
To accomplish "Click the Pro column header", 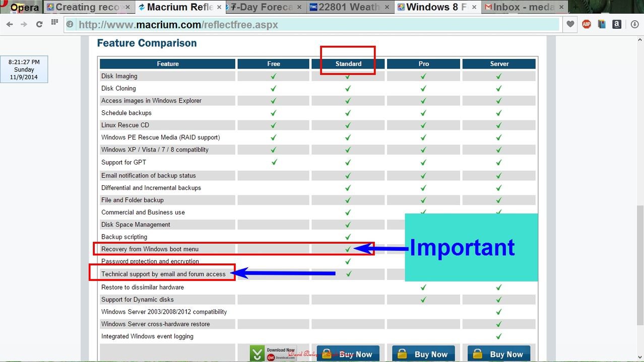I will pyautogui.click(x=424, y=64).
